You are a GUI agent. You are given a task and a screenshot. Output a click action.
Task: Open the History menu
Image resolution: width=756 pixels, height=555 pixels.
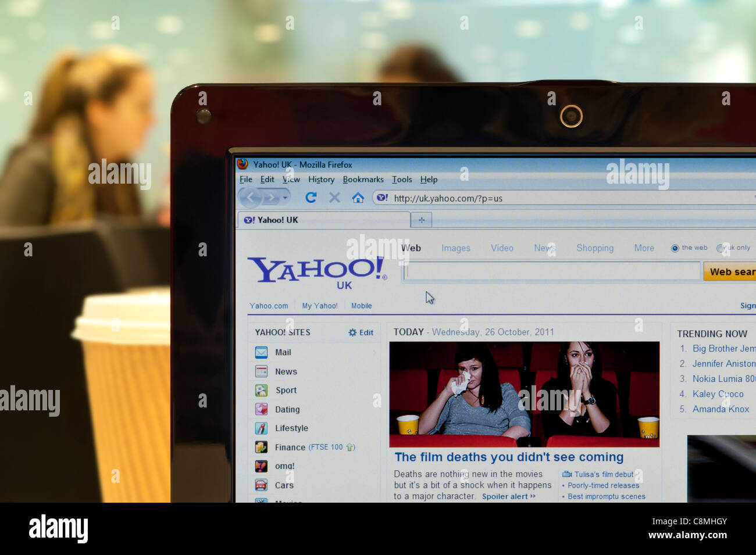321,180
